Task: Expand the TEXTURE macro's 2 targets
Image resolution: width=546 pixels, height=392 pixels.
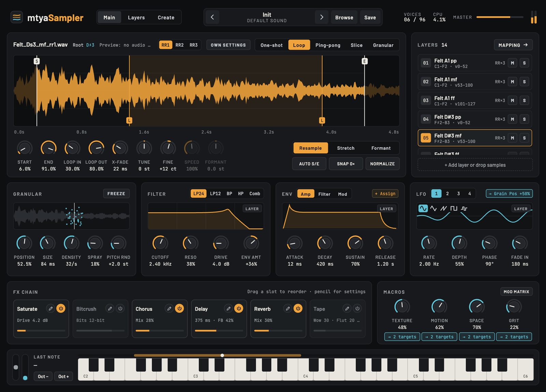Action: [402, 337]
